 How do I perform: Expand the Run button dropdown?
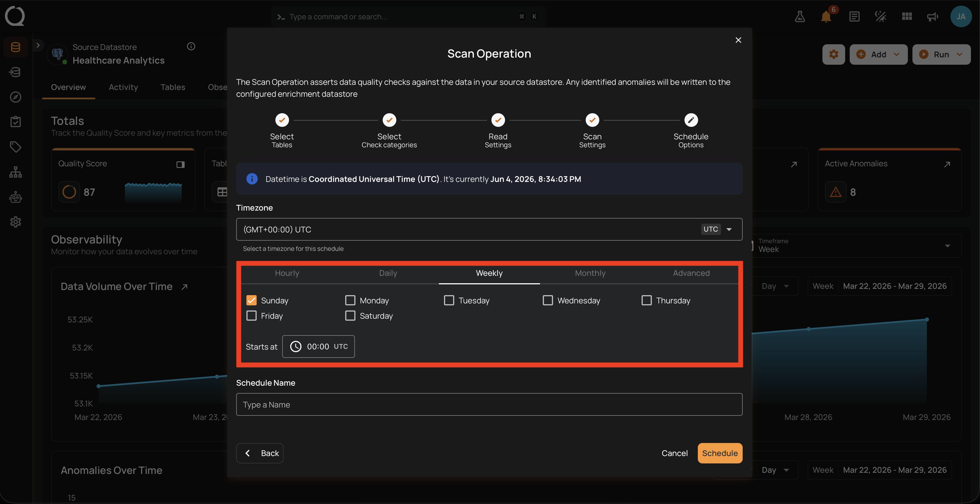point(960,54)
